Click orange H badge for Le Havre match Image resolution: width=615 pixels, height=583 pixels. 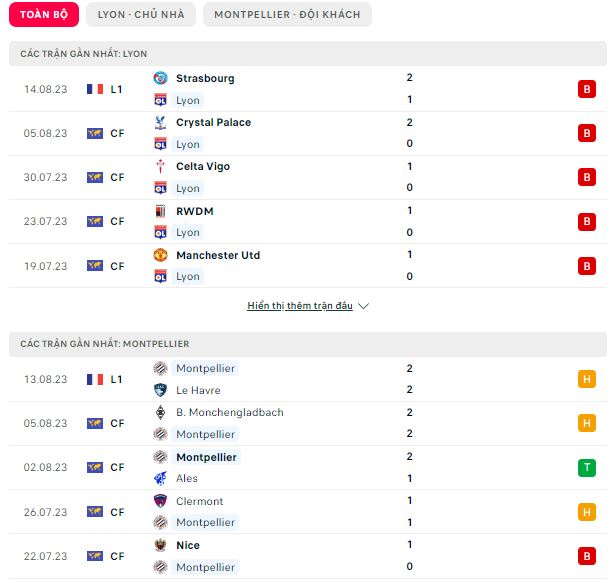click(x=586, y=379)
